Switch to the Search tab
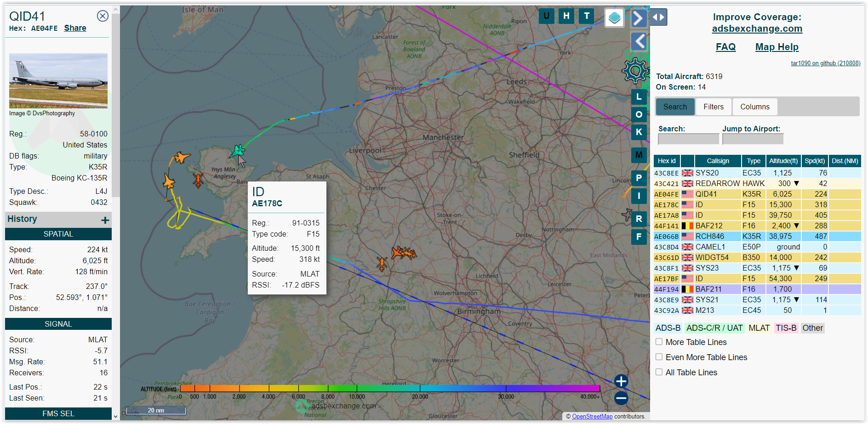This screenshot has width=868, height=424. [x=675, y=107]
